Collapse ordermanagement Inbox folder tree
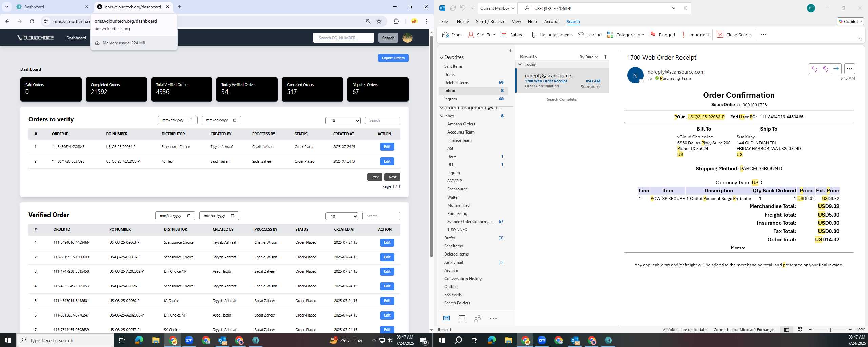This screenshot has width=868, height=347. [442, 116]
